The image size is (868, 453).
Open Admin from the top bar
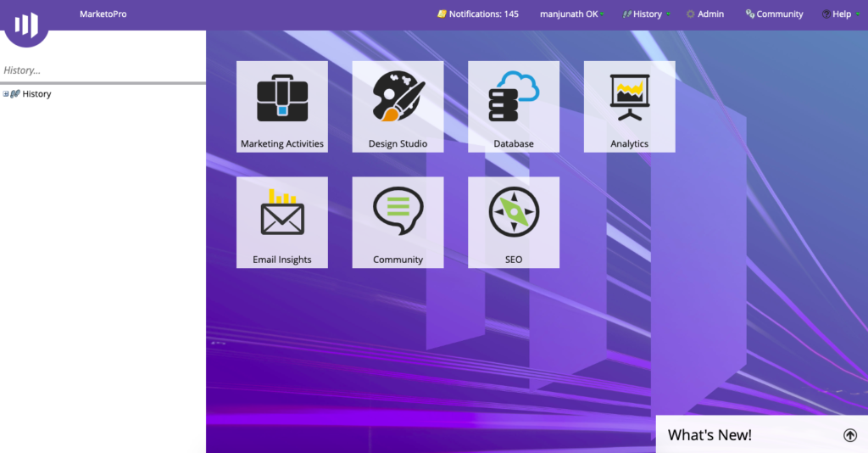[x=704, y=14]
